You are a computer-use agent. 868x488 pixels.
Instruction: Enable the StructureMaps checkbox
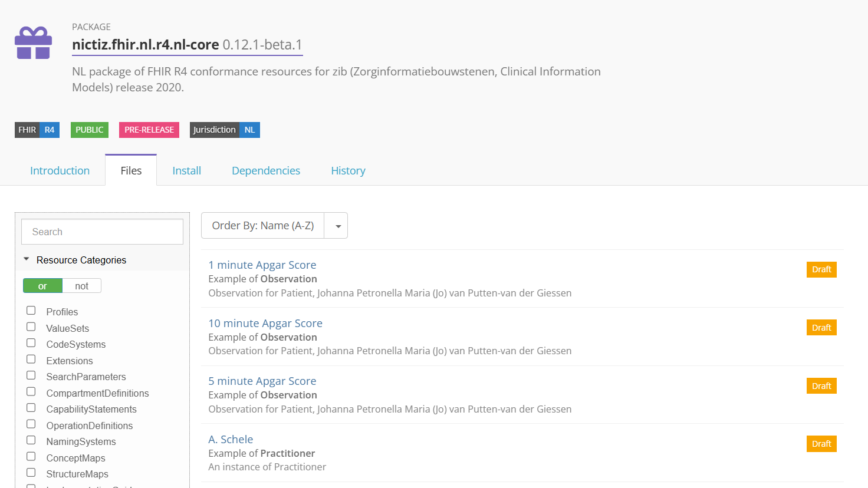coord(31,473)
